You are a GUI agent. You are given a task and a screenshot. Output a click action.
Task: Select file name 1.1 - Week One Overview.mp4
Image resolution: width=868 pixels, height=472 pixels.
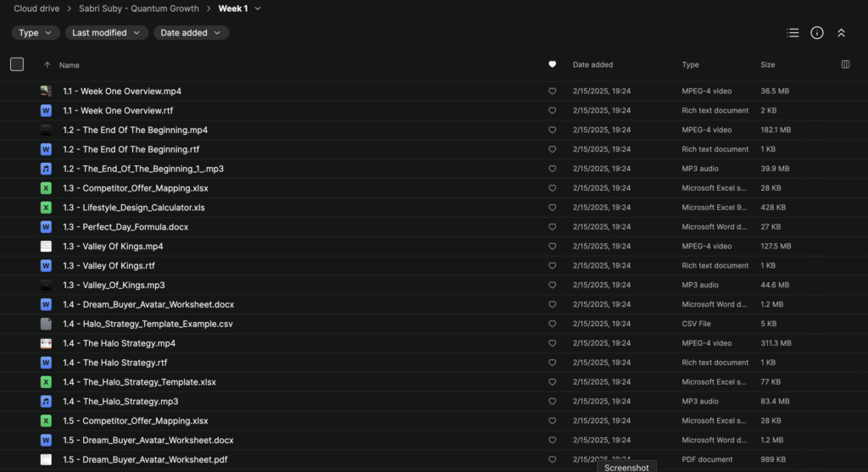(122, 91)
